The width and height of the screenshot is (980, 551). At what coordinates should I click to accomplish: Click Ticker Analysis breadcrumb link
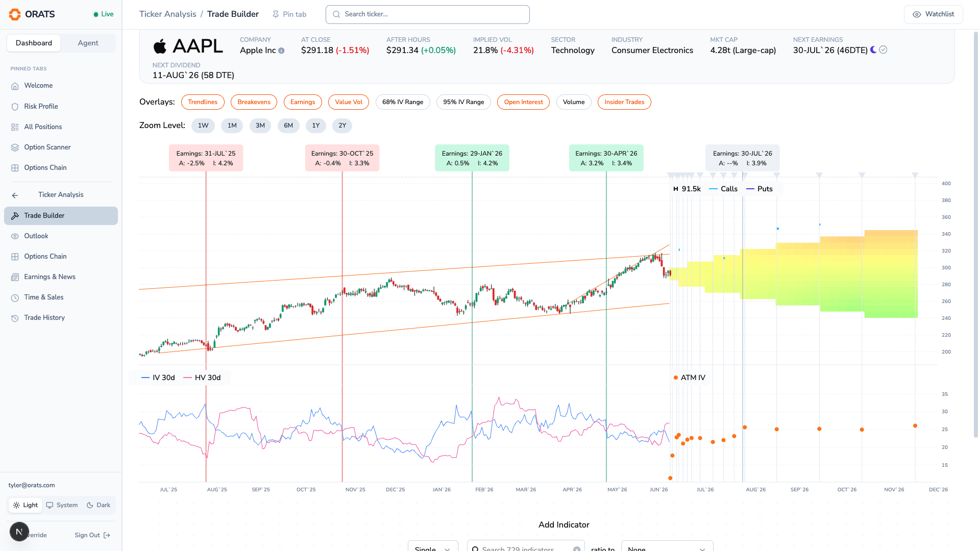(167, 14)
